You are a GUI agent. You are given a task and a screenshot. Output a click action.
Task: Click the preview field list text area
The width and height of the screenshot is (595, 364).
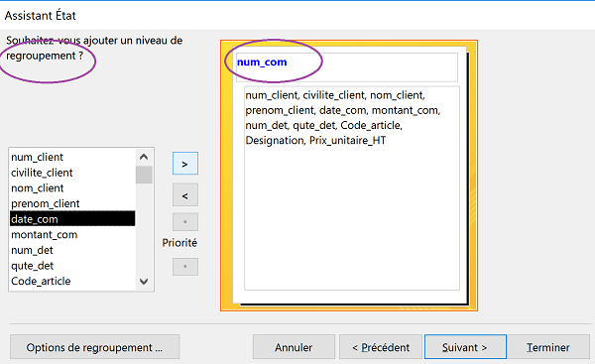pos(352,188)
